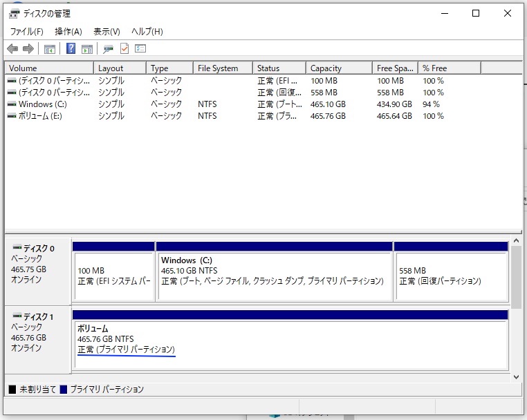
Task: Click scroll down arrow in disk pane
Action: (x=516, y=377)
